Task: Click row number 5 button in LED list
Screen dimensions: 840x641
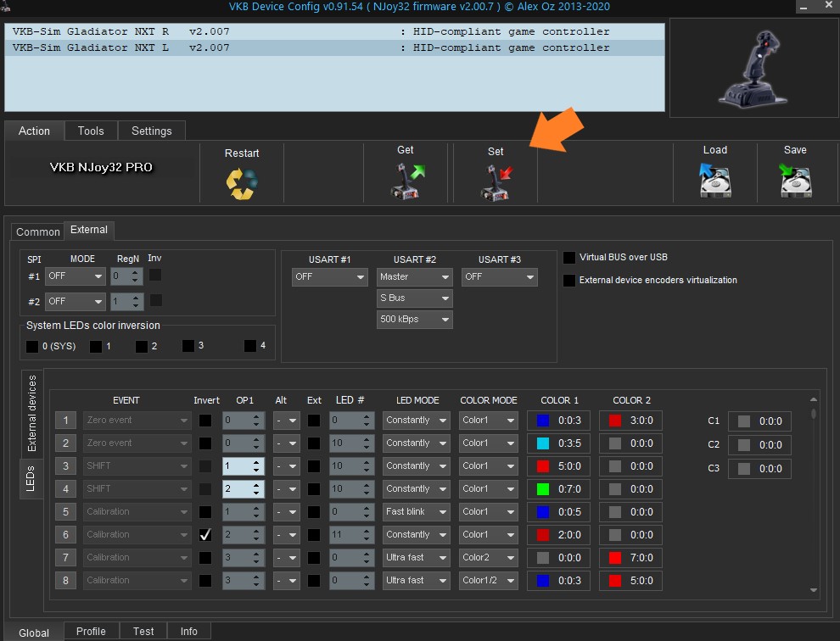Action: (x=65, y=512)
